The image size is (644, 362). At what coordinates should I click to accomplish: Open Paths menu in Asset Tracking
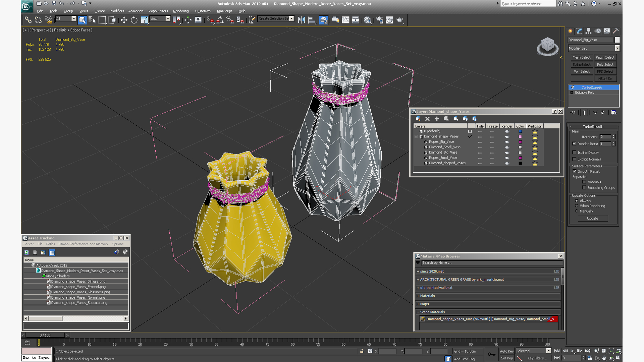point(50,244)
